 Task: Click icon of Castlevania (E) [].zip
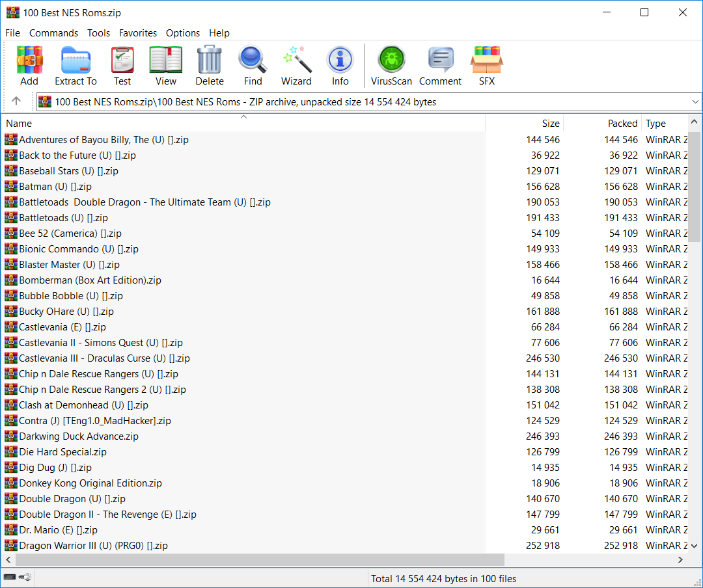[x=11, y=327]
